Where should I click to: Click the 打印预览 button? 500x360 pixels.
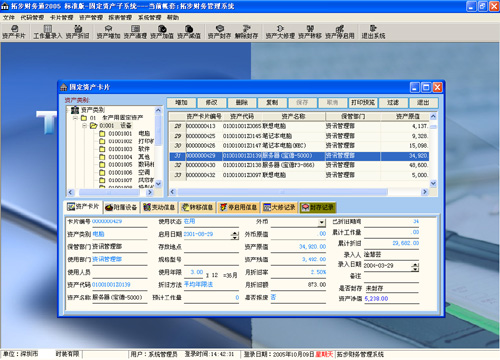coord(363,103)
